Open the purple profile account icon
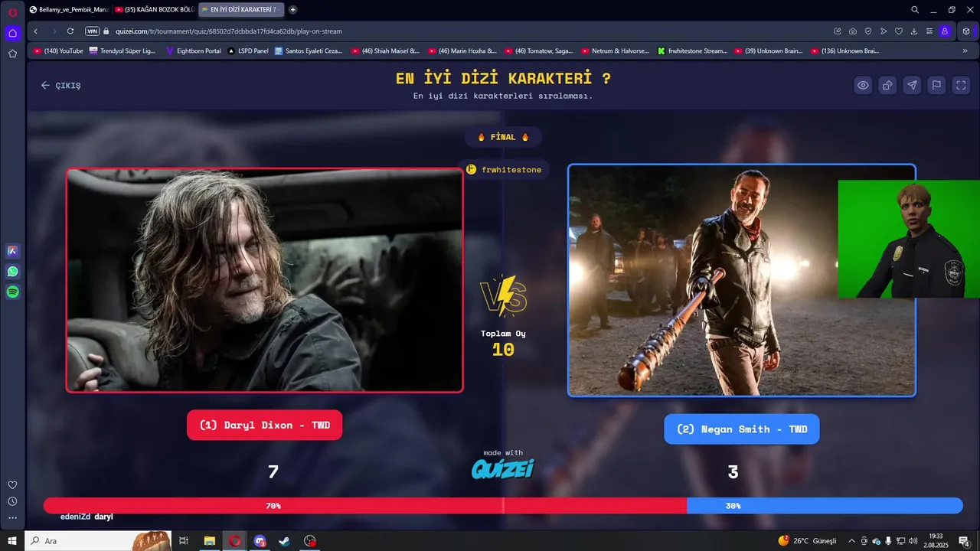The height and width of the screenshot is (551, 980). (x=945, y=31)
